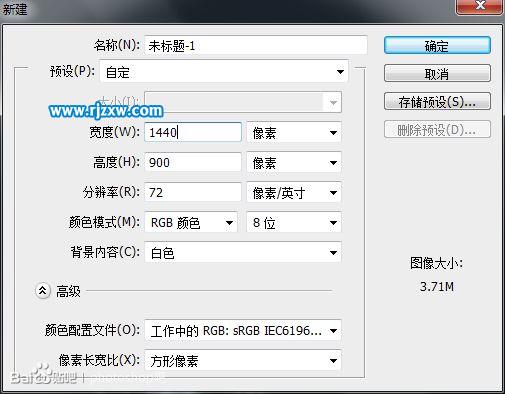Open the 高度 unit dropdown 像素
The width and height of the screenshot is (505, 394).
coord(294,162)
